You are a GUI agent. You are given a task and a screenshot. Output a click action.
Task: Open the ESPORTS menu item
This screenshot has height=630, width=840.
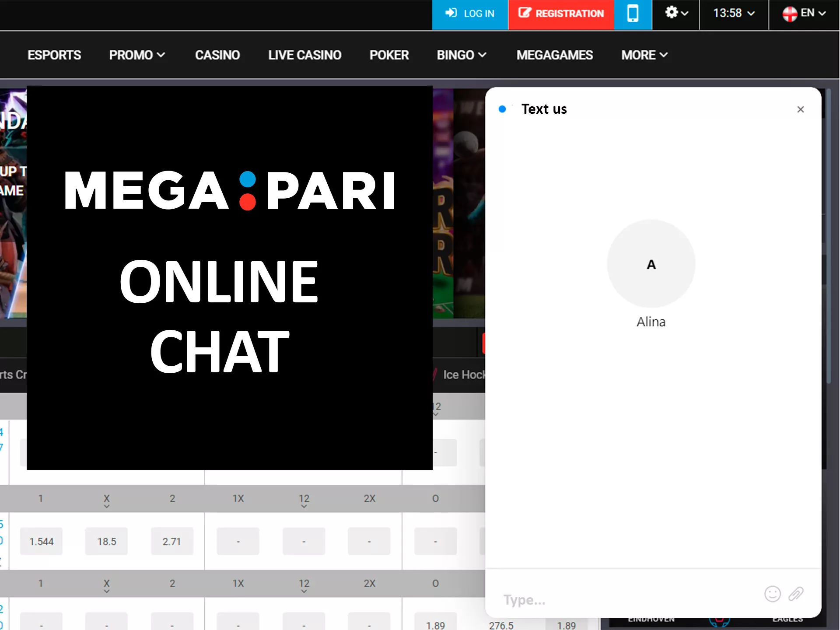(54, 55)
